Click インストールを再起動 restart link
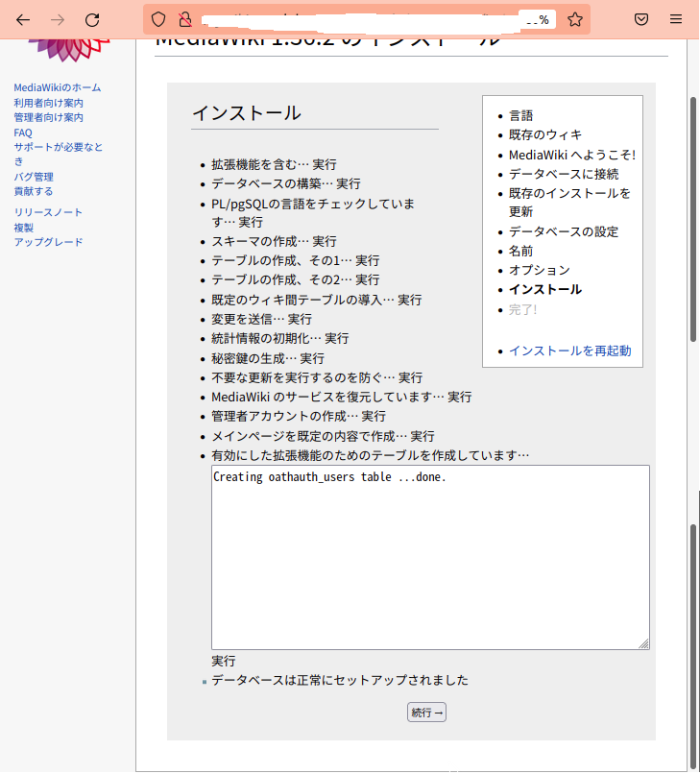This screenshot has height=774, width=700. 569,351
